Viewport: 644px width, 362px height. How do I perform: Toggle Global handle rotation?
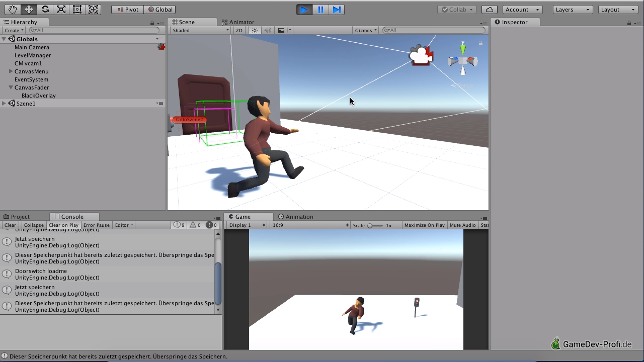pos(160,10)
